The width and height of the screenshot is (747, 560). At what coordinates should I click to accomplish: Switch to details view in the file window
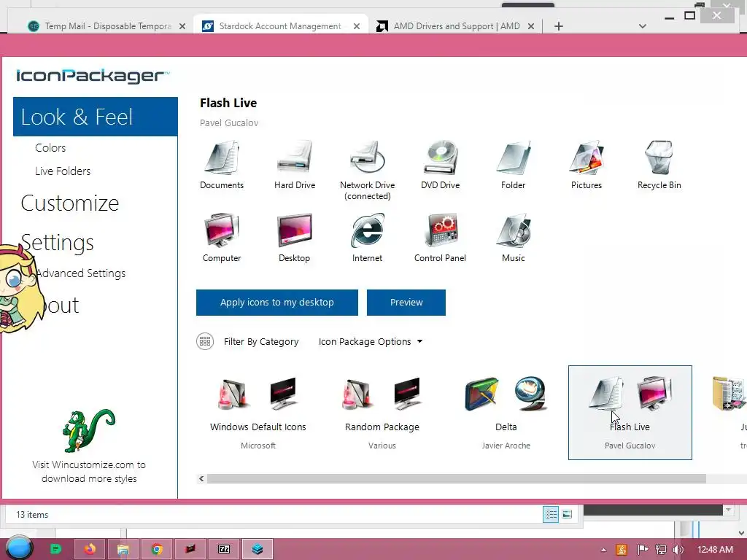coord(551,514)
